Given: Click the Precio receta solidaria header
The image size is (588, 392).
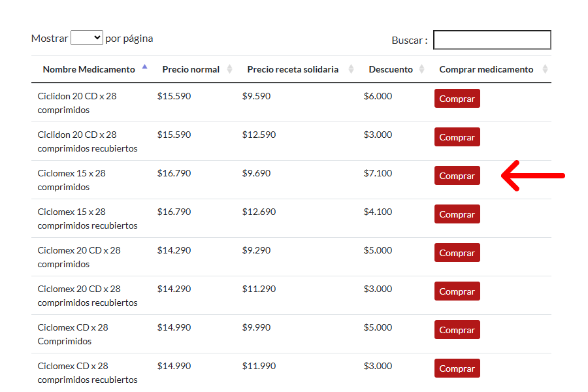Looking at the screenshot, I should click(x=293, y=69).
